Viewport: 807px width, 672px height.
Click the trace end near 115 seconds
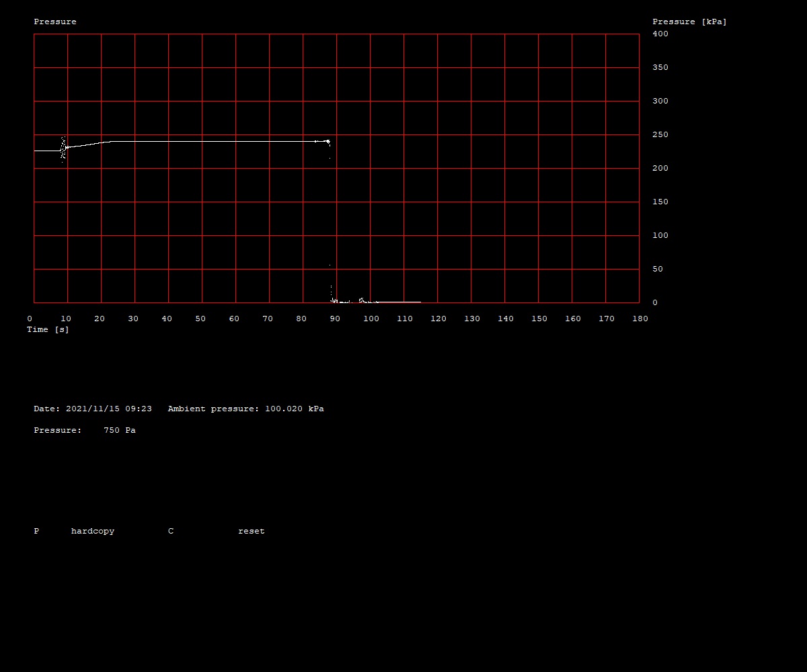click(x=420, y=302)
